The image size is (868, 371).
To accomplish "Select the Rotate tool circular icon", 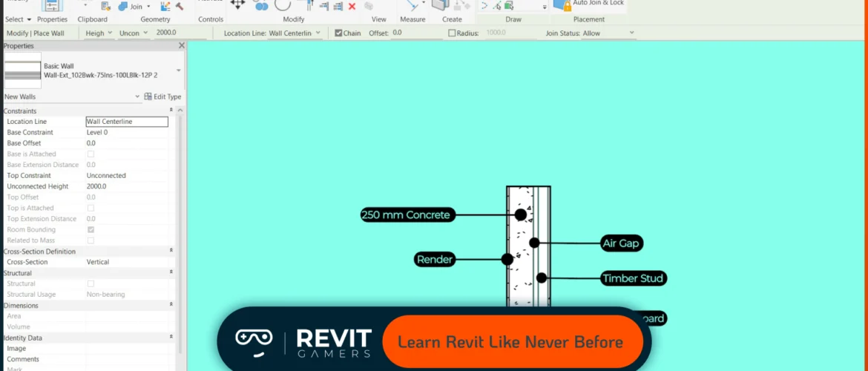I will click(283, 5).
